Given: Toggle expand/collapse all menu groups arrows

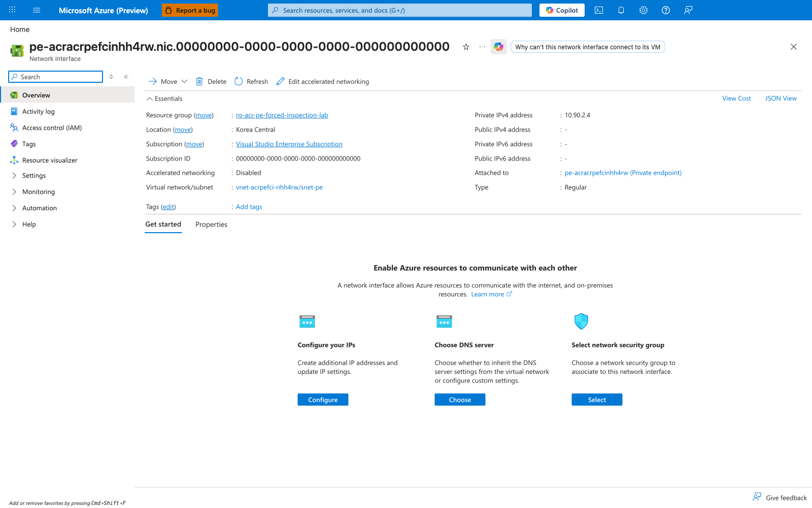Looking at the screenshot, I should pos(111,77).
